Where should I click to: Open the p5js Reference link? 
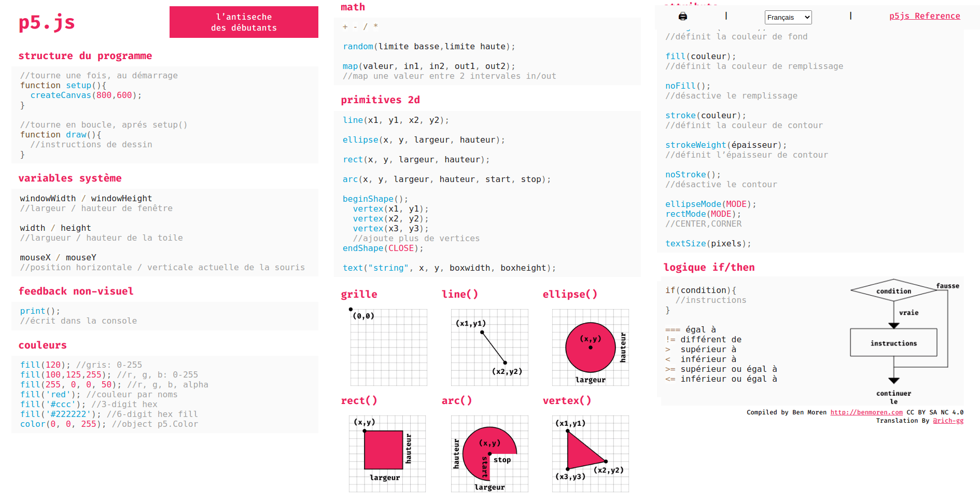tap(925, 16)
